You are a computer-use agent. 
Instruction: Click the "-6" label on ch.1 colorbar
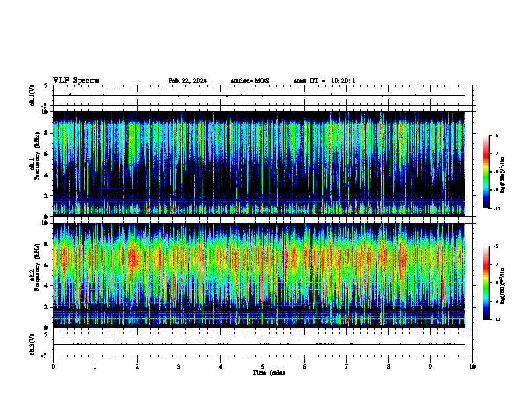pos(496,135)
